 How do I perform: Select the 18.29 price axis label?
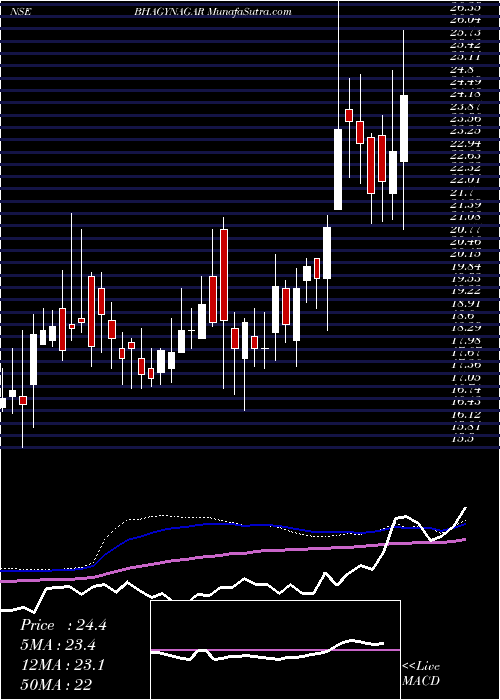pyautogui.click(x=468, y=328)
